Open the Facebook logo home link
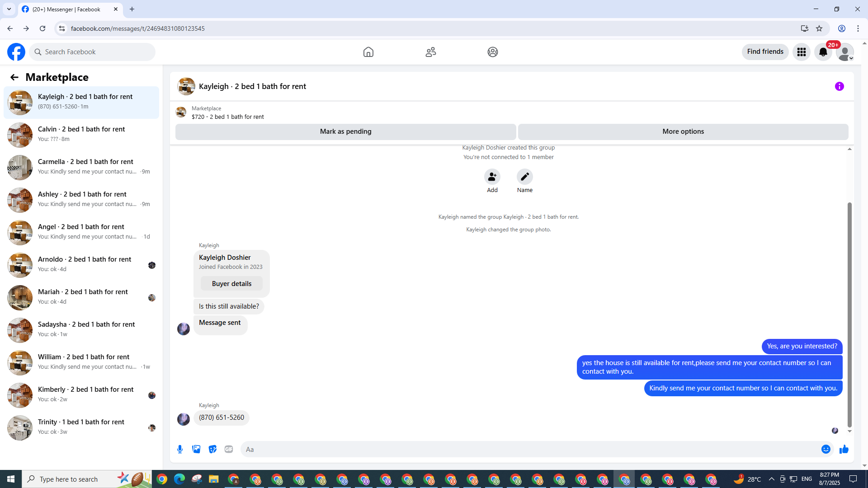Screen dimensions: 868x488 pyautogui.click(x=16, y=52)
